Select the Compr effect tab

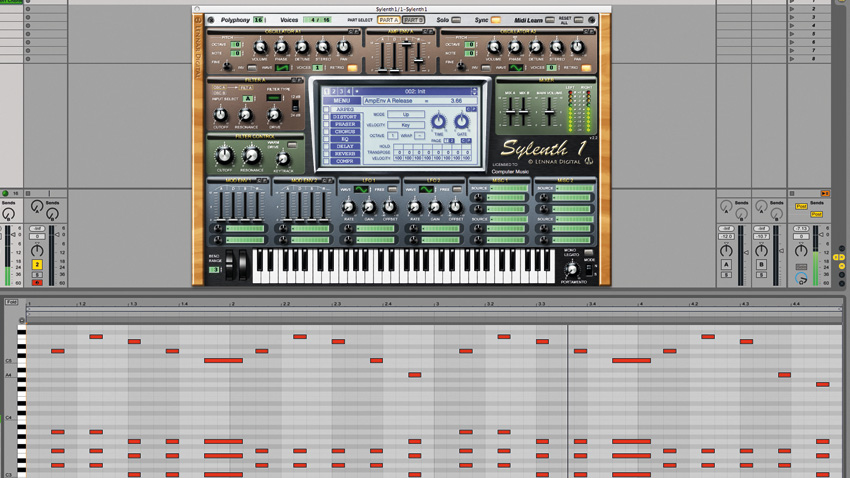345,161
